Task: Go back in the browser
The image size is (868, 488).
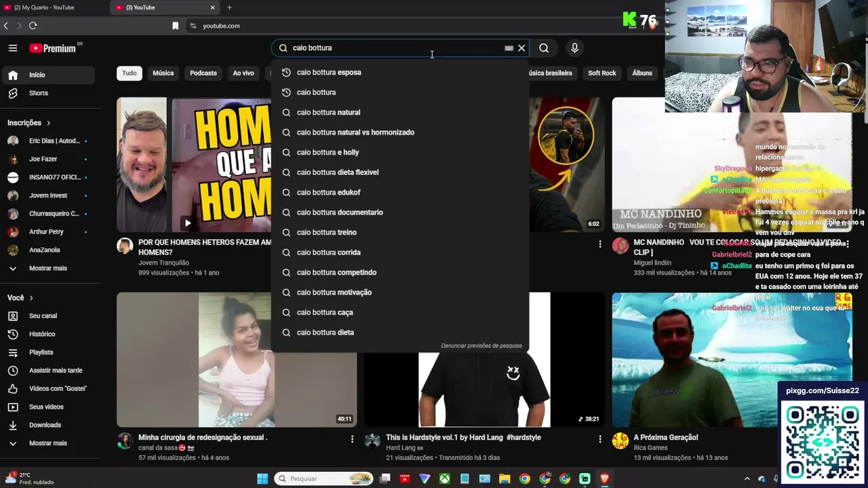Action: pyautogui.click(x=6, y=26)
